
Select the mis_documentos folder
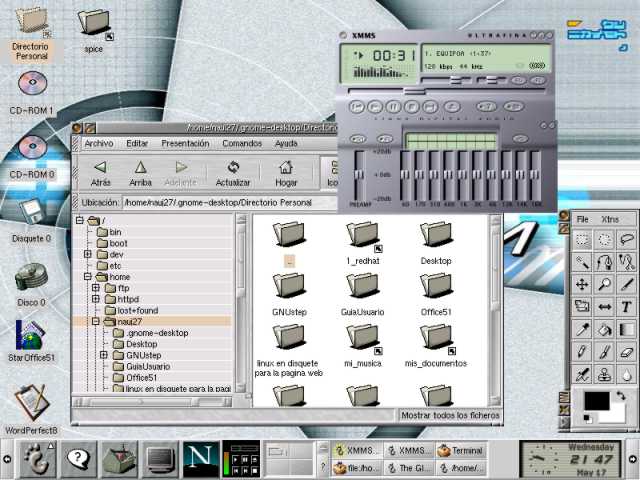(x=436, y=346)
